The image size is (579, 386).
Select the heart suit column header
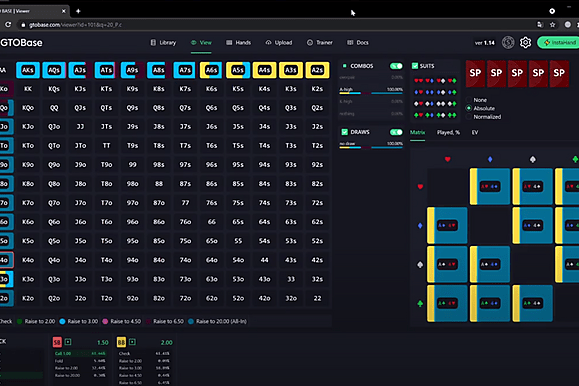pos(448,159)
